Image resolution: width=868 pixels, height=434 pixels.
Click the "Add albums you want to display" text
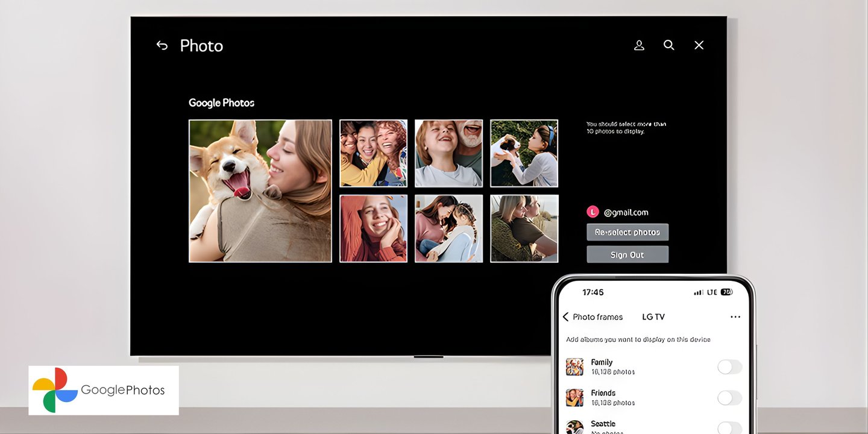pos(638,339)
